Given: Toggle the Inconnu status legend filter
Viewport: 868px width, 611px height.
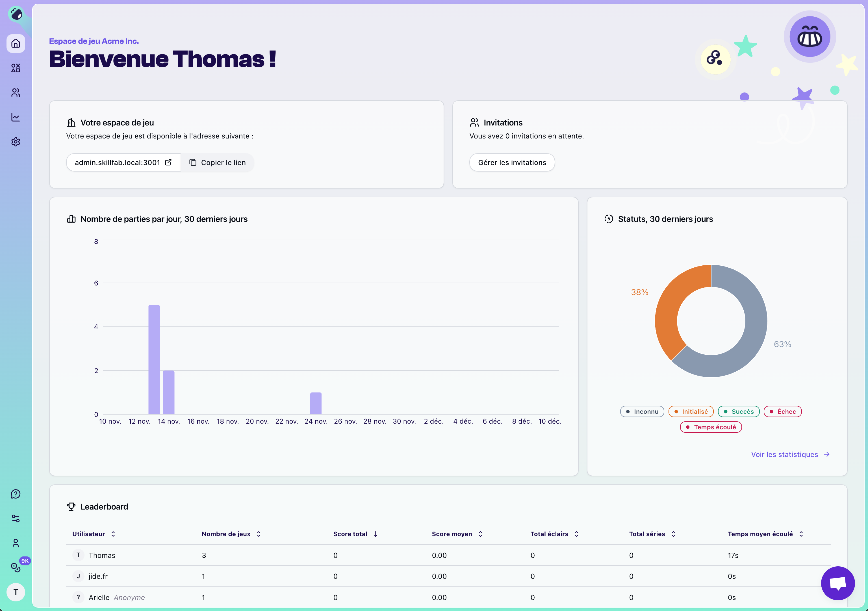Looking at the screenshot, I should (642, 411).
